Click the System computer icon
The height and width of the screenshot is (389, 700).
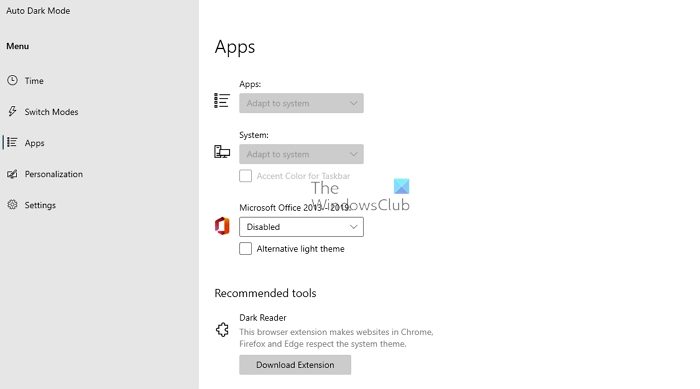pyautogui.click(x=222, y=152)
